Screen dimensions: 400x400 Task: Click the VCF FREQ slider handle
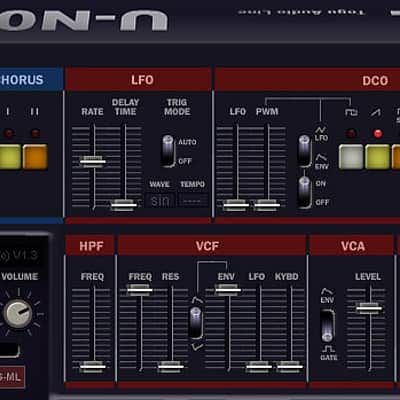[x=140, y=290]
